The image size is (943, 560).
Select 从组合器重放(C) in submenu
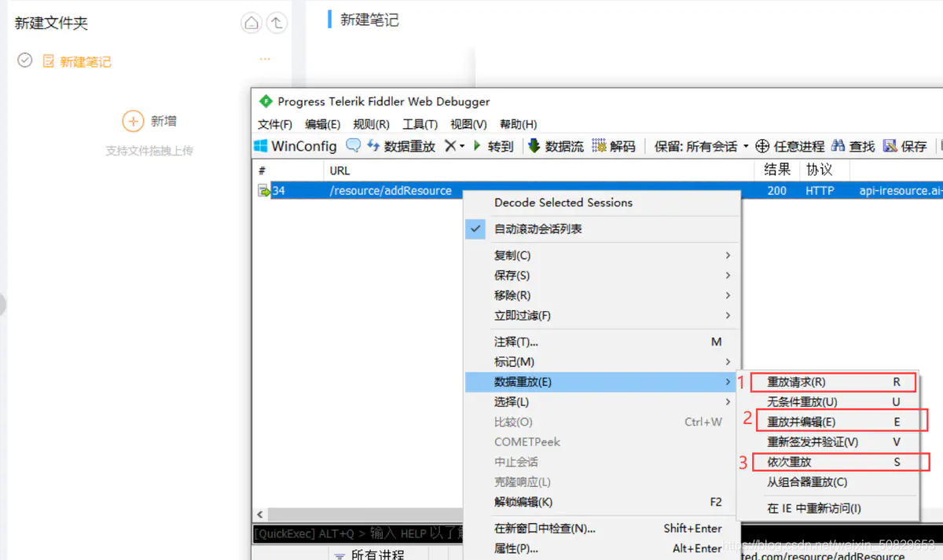point(828,482)
